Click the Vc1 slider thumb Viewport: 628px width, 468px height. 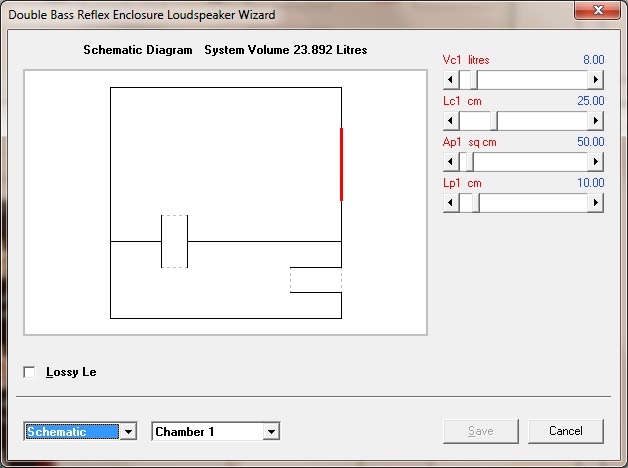pos(474,80)
